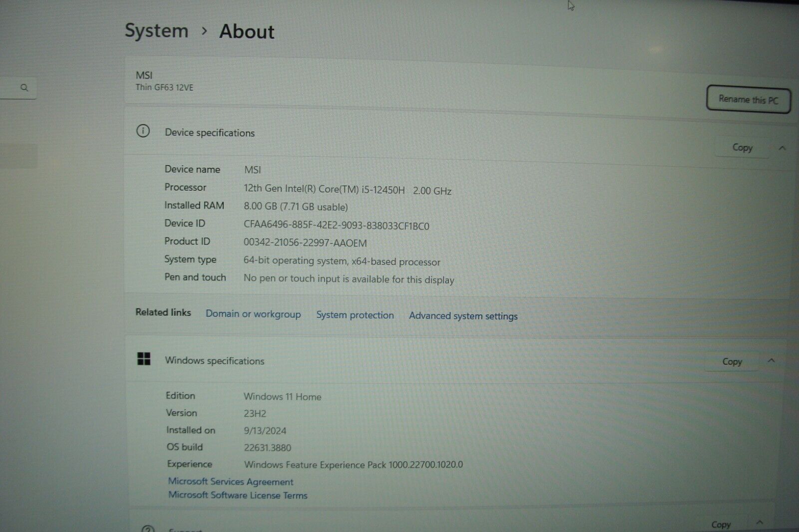Click the Rename this PC button

point(748,99)
